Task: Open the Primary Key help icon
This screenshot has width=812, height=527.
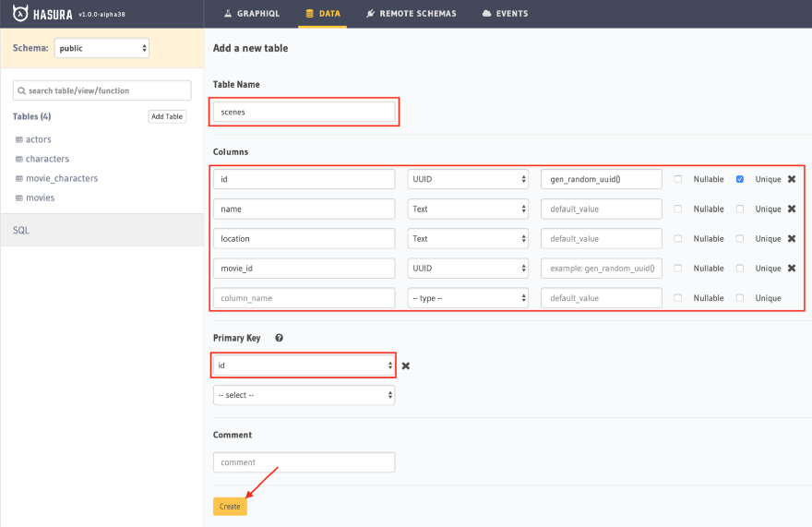Action: (279, 338)
